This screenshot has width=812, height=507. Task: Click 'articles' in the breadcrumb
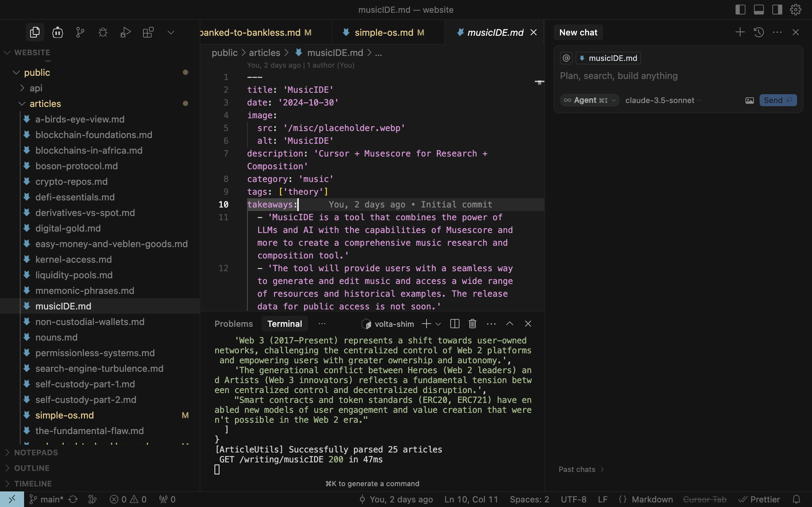point(264,53)
